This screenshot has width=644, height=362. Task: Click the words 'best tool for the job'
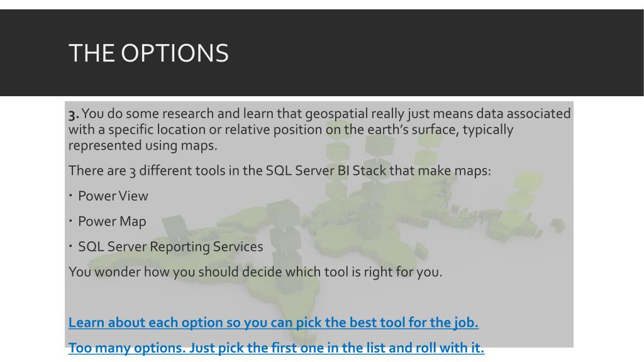[402, 322]
